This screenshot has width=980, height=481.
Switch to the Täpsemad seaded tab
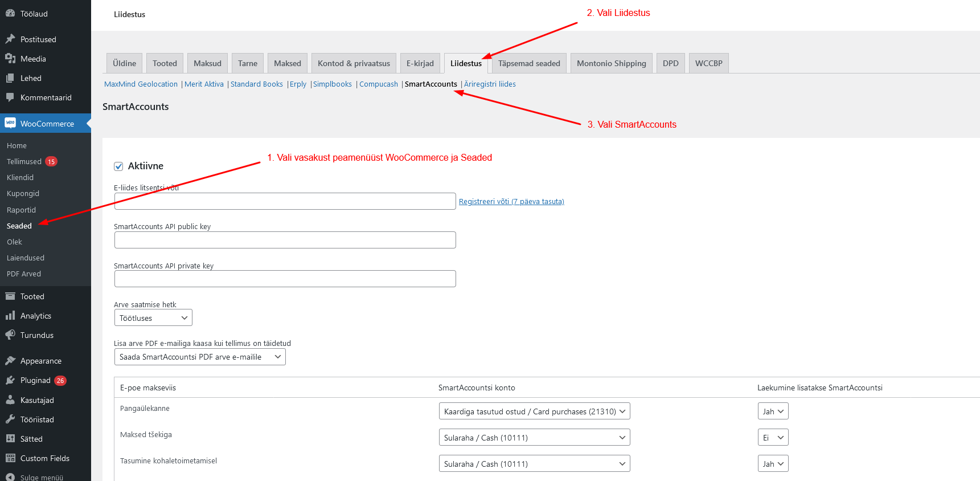(529, 63)
